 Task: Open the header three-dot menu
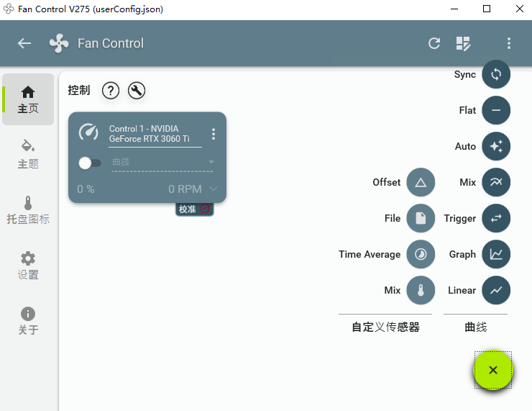point(508,43)
